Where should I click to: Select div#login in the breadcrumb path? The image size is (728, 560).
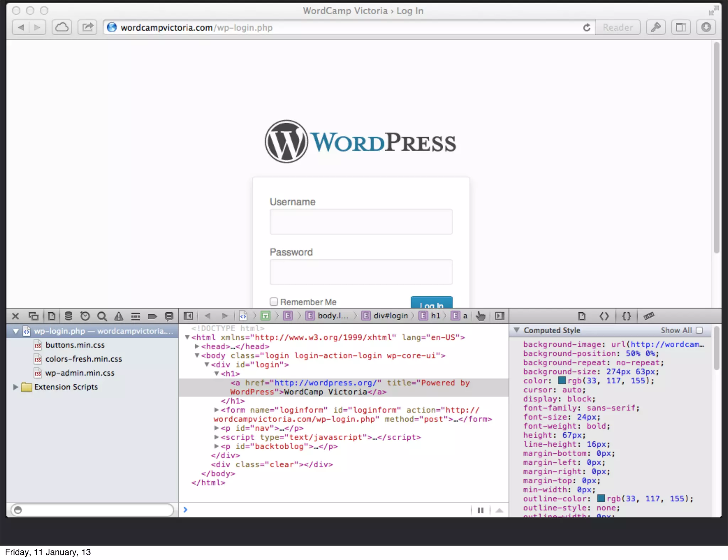(x=390, y=316)
